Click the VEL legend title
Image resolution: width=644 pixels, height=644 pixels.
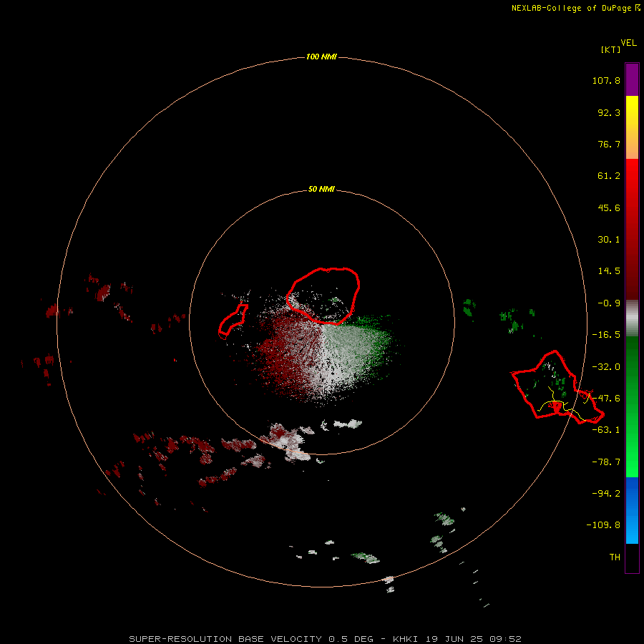(x=628, y=43)
